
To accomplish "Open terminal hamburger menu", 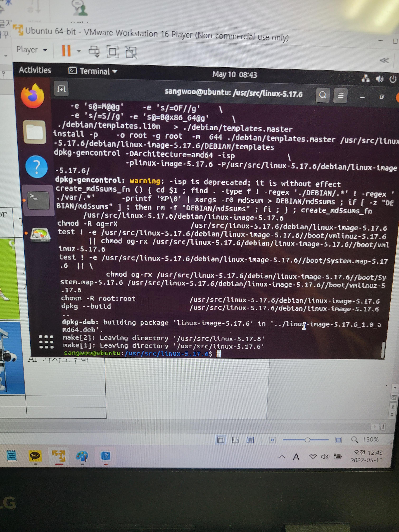I will [340, 96].
